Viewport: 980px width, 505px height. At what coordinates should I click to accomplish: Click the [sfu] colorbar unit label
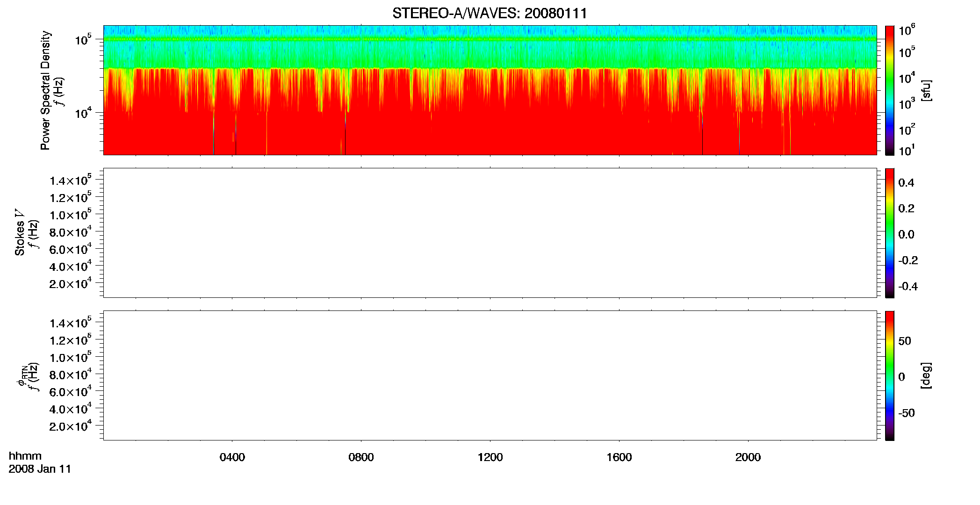point(926,90)
